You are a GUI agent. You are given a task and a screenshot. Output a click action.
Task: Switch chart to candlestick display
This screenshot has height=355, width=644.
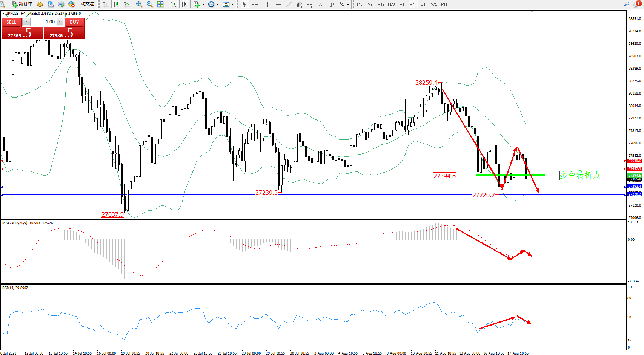[116, 4]
